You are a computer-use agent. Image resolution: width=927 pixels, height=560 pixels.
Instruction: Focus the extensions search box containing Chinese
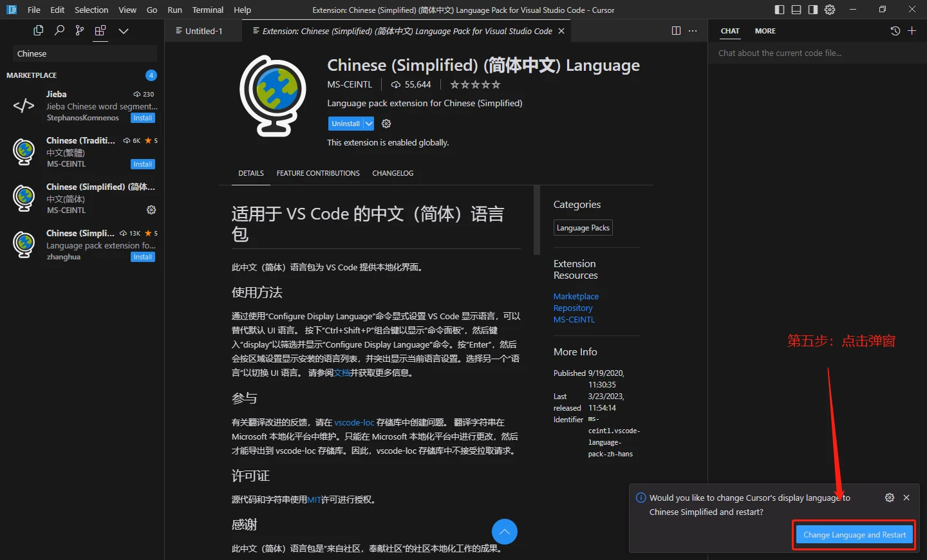coord(85,53)
